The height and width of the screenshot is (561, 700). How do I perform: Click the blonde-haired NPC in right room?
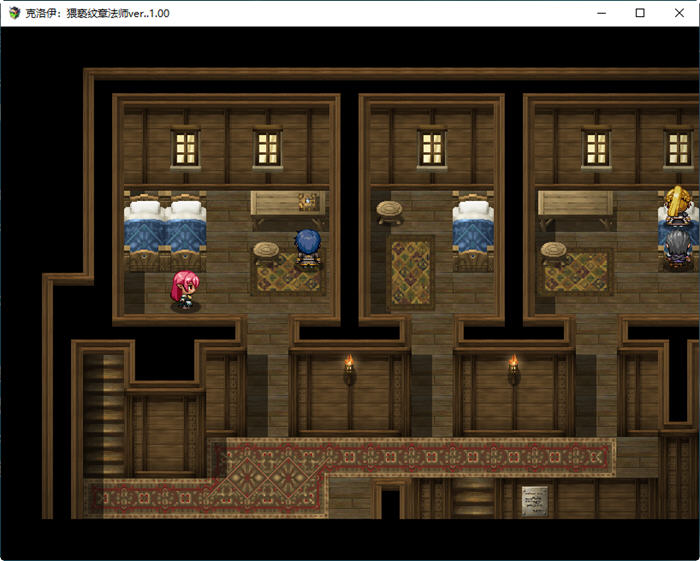680,204
